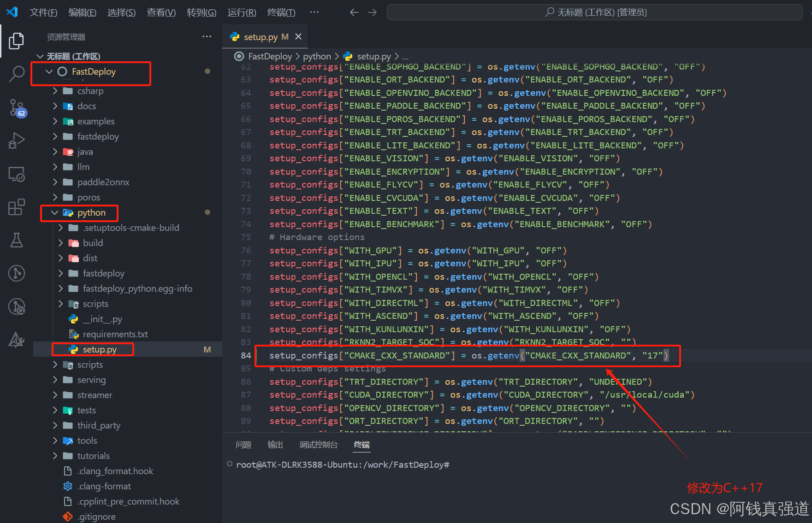
Task: Open requirements.txt file
Action: [115, 334]
